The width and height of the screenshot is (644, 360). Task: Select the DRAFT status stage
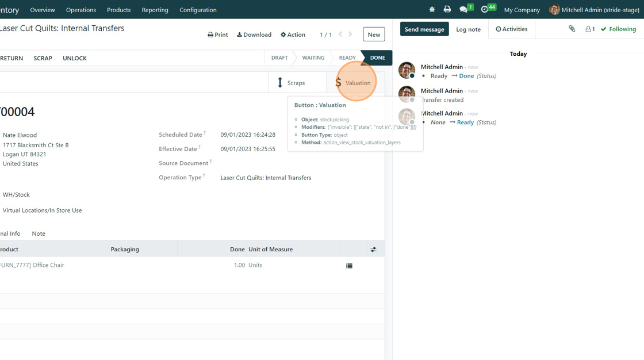[x=279, y=58]
